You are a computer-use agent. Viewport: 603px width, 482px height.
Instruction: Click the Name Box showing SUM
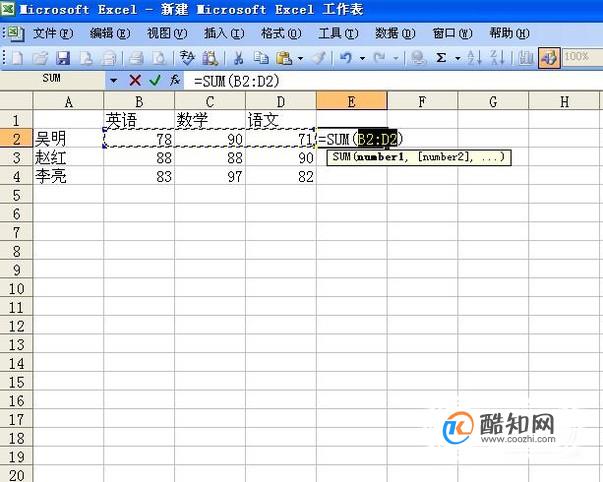[52, 79]
